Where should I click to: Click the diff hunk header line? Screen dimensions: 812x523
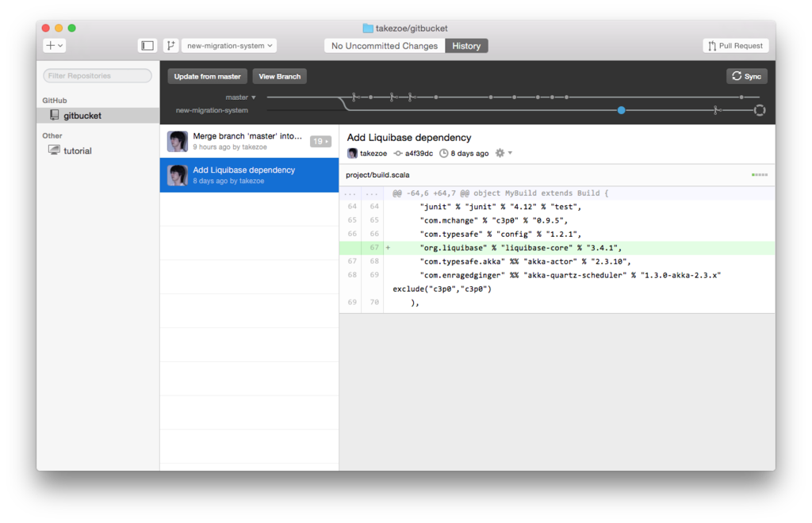pos(557,193)
